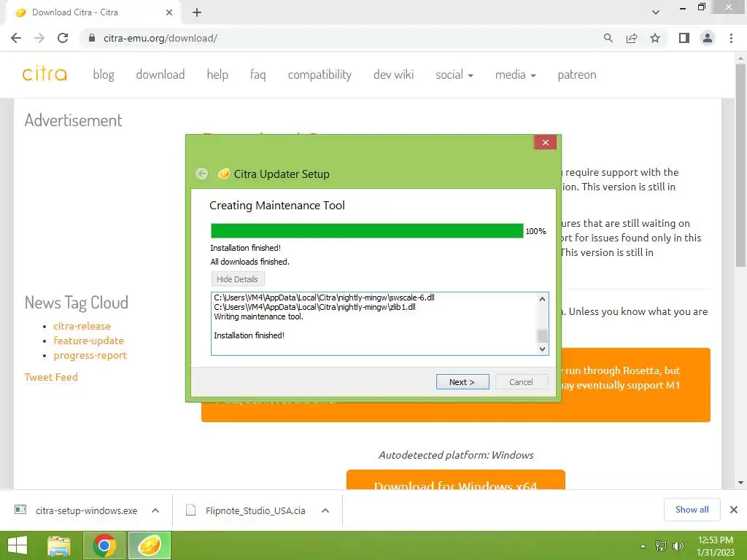The image size is (747, 560).
Task: Click 'All downloads finished.' text
Action: [x=249, y=262]
